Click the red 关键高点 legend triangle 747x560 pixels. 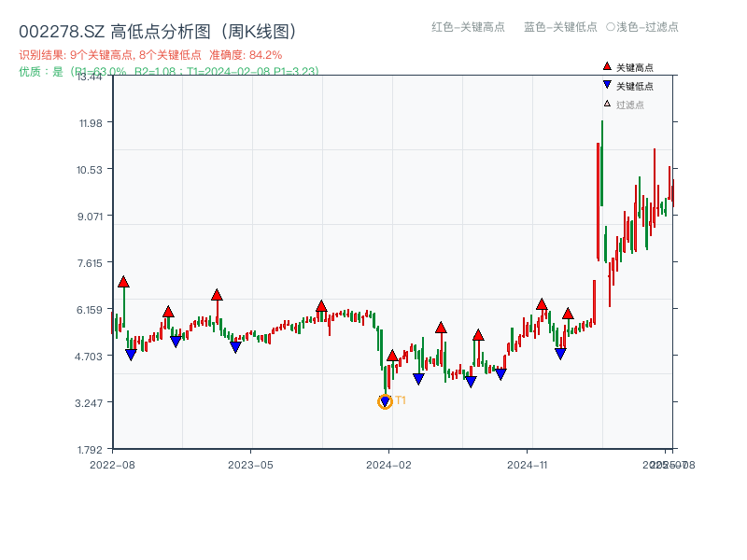[x=607, y=66]
